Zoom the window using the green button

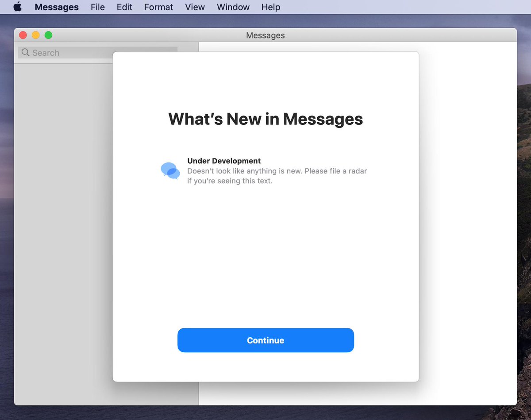(48, 35)
